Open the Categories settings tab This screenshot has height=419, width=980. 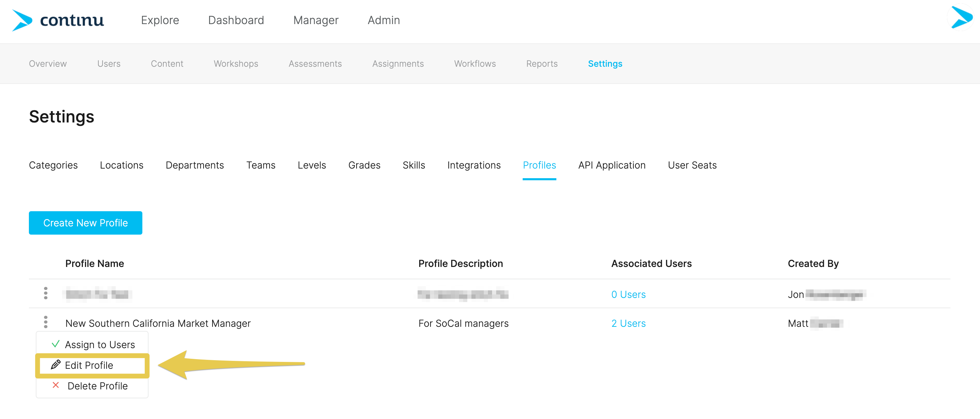53,165
